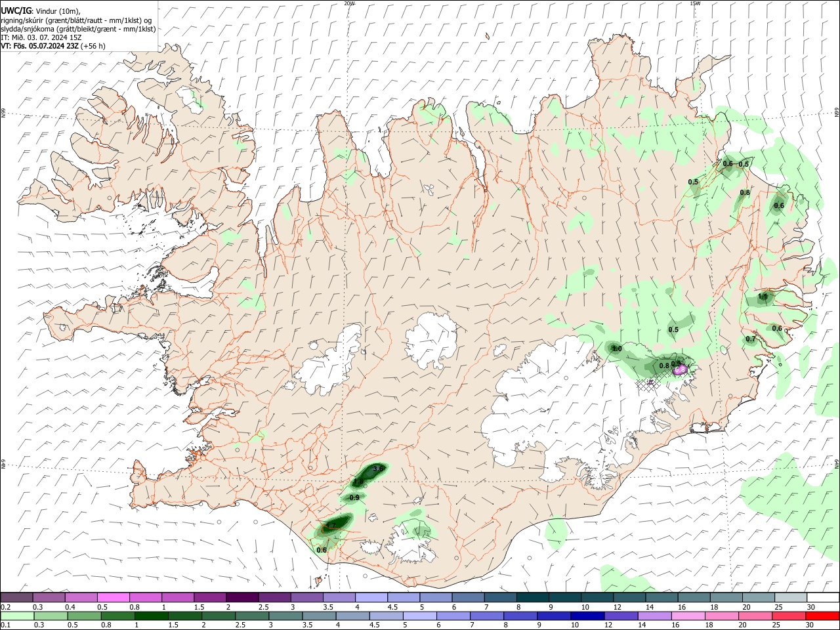The image size is (840, 630).
Task: Click the top legend swatch between 20 and 25
Action: click(x=759, y=597)
